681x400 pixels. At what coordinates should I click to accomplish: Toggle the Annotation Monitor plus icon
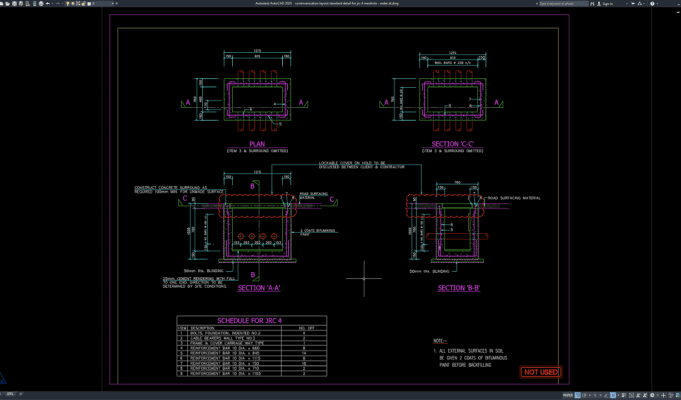point(664,395)
